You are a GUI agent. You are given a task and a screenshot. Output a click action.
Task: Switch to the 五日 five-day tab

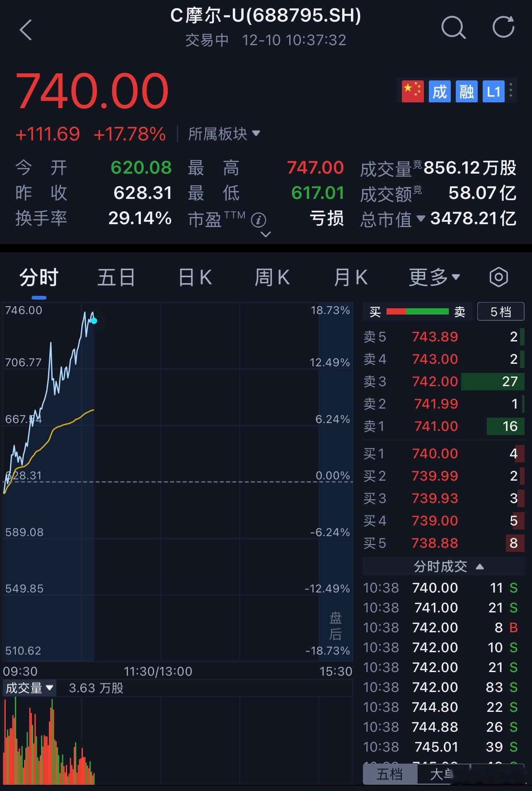click(116, 277)
